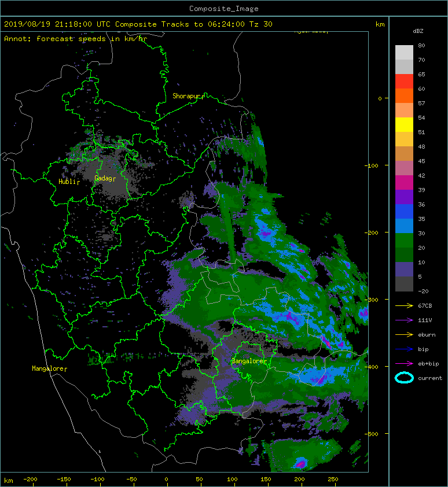Click the Hubli city label
This screenshot has width=448, height=487.
[x=68, y=182]
